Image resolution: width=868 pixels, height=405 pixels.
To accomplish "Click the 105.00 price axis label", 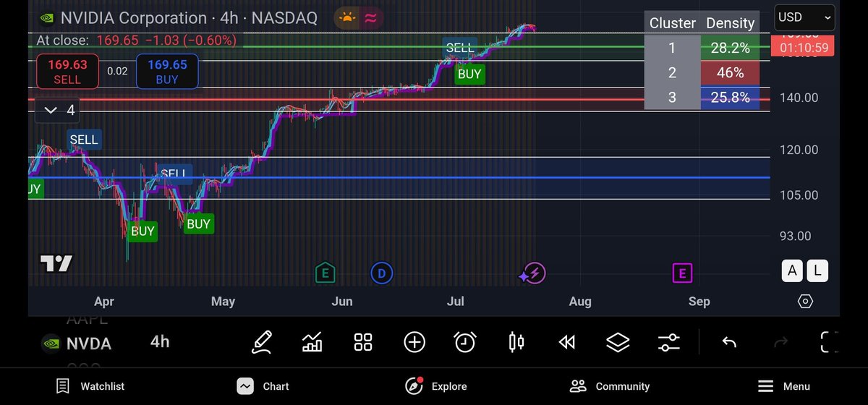I will (799, 195).
